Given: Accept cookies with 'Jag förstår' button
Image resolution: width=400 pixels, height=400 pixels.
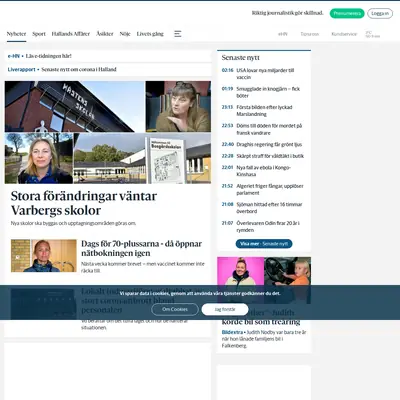Looking at the screenshot, I should pos(225,309).
